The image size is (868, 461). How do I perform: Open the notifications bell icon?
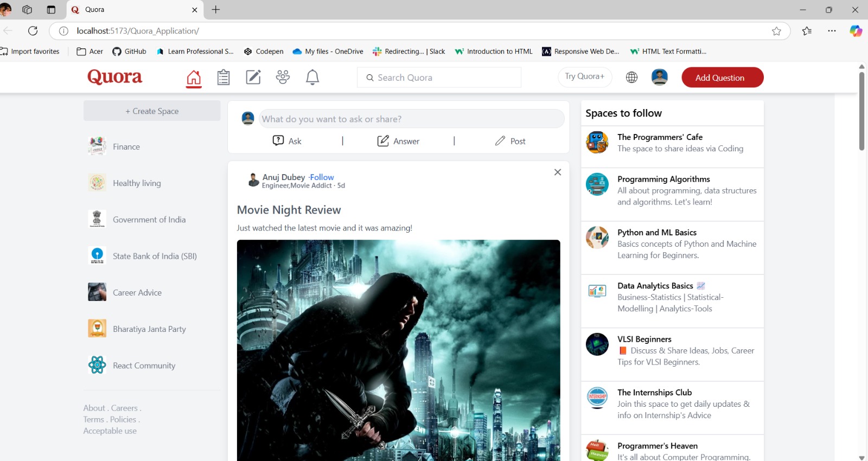pyautogui.click(x=312, y=78)
